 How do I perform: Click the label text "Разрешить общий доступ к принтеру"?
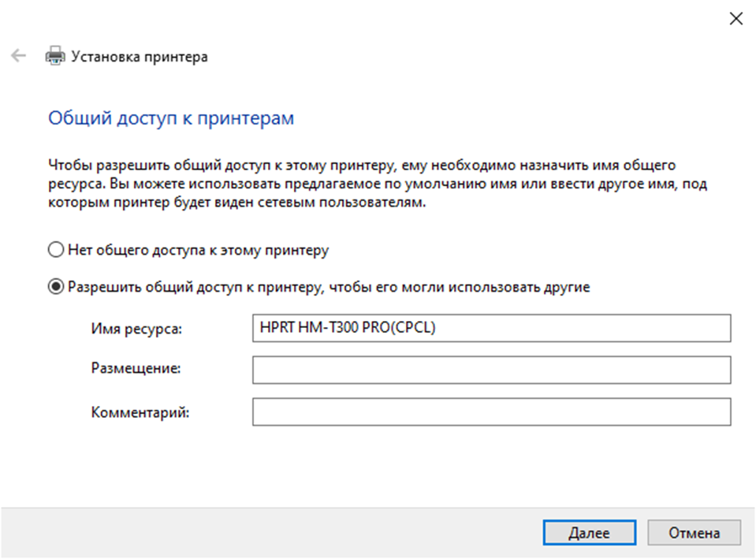click(x=329, y=287)
